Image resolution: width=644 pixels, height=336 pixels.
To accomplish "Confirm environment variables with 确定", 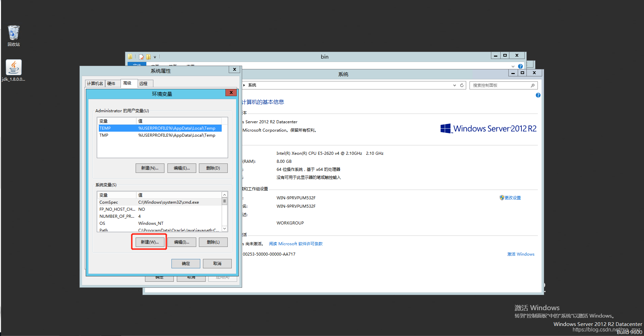I will tap(186, 264).
